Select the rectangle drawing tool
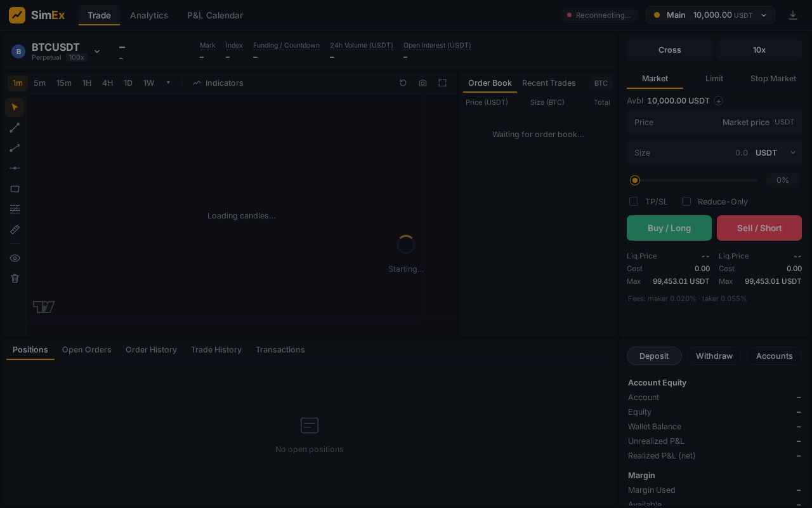This screenshot has width=812, height=508. (15, 189)
